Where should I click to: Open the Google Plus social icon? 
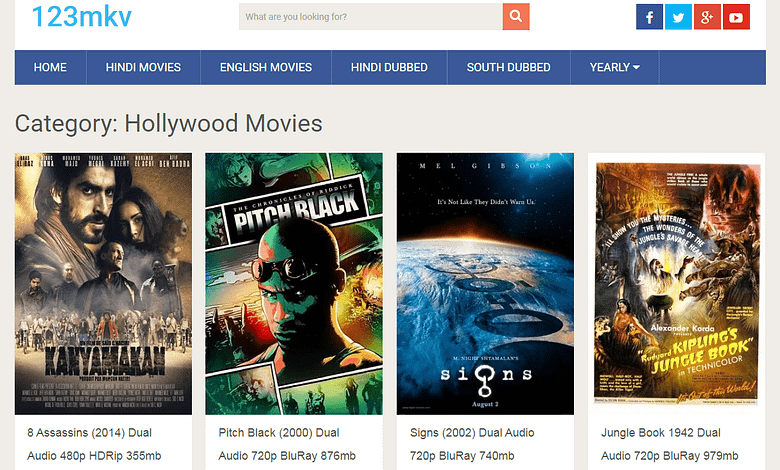click(707, 17)
